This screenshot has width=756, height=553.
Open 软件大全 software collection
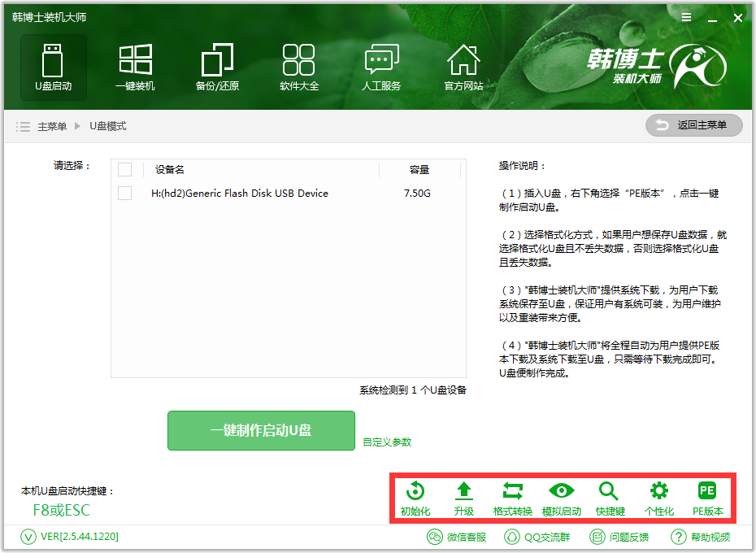(x=299, y=67)
